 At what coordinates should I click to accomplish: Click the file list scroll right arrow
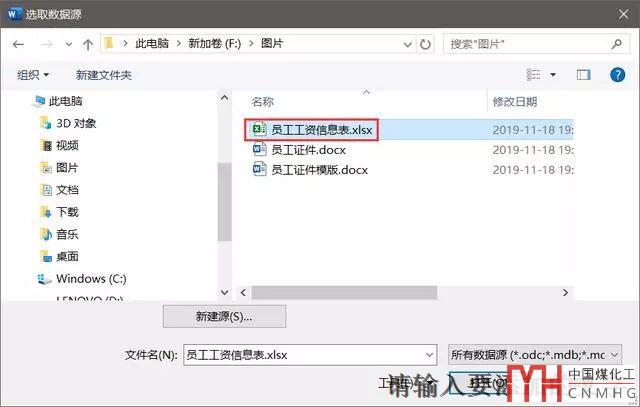(565, 292)
